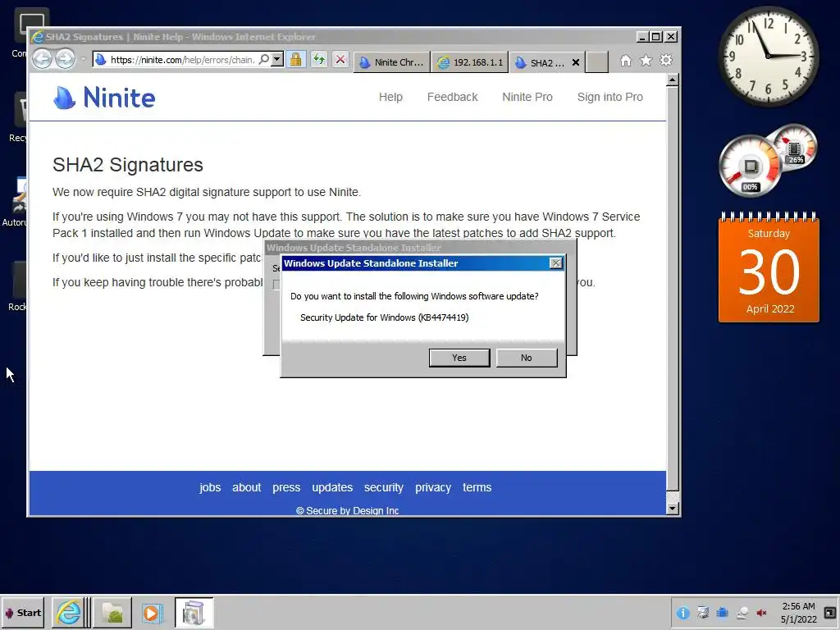Open Favorites with the star icon
The height and width of the screenshot is (630, 840).
click(646, 61)
